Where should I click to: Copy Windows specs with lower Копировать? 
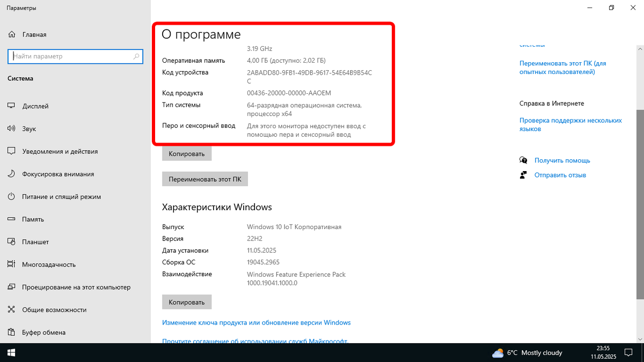(187, 302)
